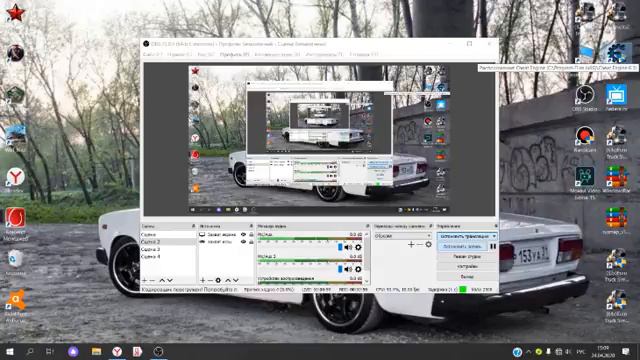Select Сцена 4 in scenes list
The image size is (640, 360).
click(168, 256)
